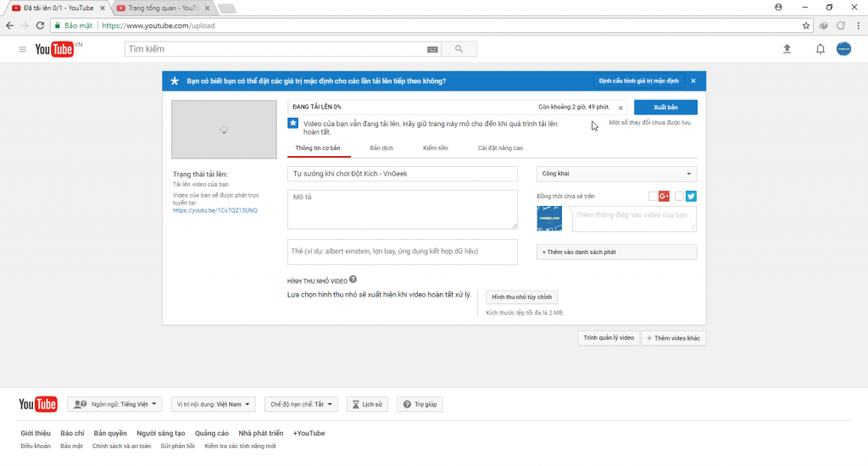Click the 'Mô tả' description box
This screenshot has height=466, width=868.
point(403,210)
